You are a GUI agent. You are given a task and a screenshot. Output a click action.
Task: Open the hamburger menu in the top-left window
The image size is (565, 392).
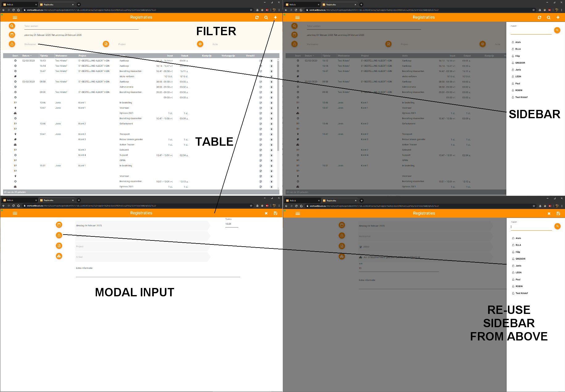[15, 18]
